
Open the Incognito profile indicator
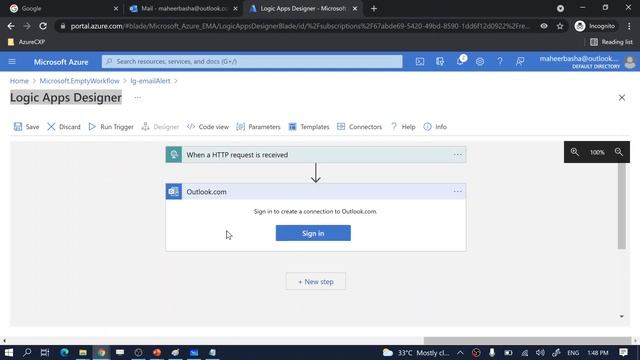[595, 26]
